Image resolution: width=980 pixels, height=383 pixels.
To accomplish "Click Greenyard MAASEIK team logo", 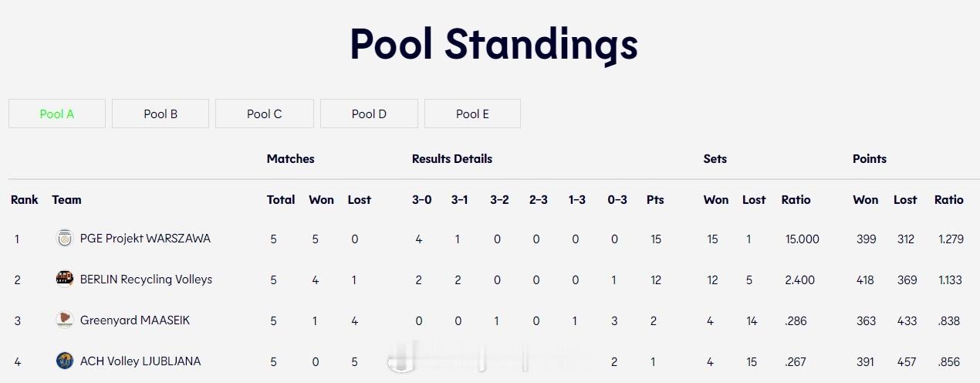I will pos(65,320).
